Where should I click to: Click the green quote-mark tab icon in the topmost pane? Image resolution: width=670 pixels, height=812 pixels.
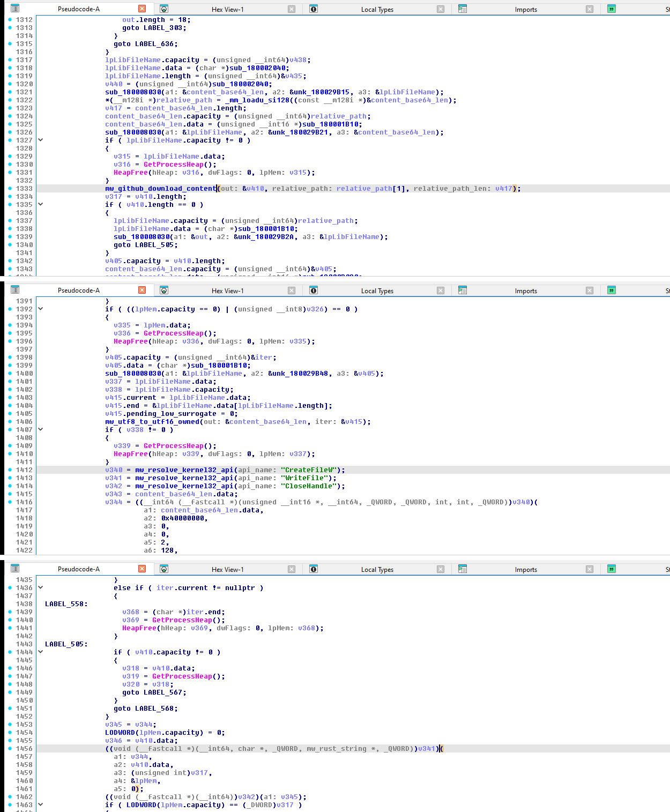[x=612, y=9]
